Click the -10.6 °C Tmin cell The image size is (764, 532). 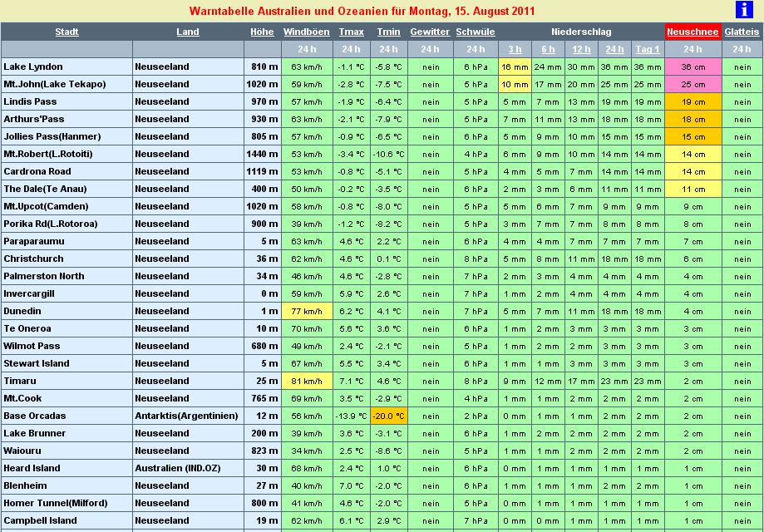click(x=389, y=155)
